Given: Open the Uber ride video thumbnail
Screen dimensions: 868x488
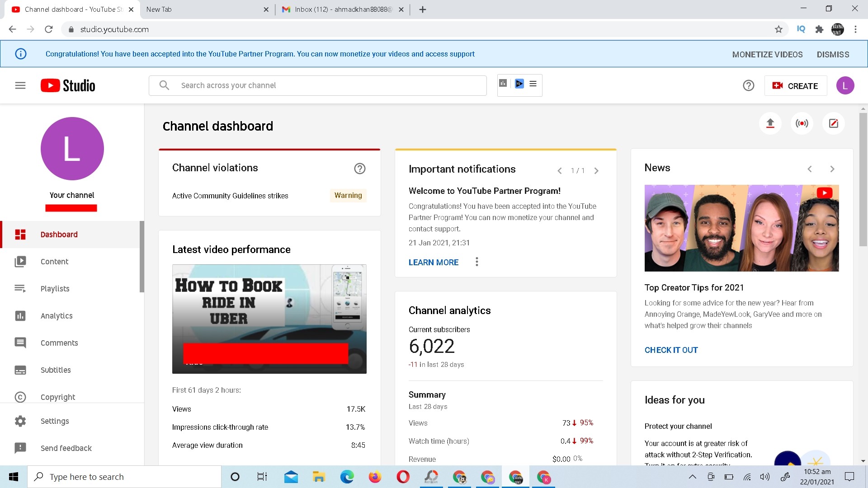Looking at the screenshot, I should coord(269,319).
